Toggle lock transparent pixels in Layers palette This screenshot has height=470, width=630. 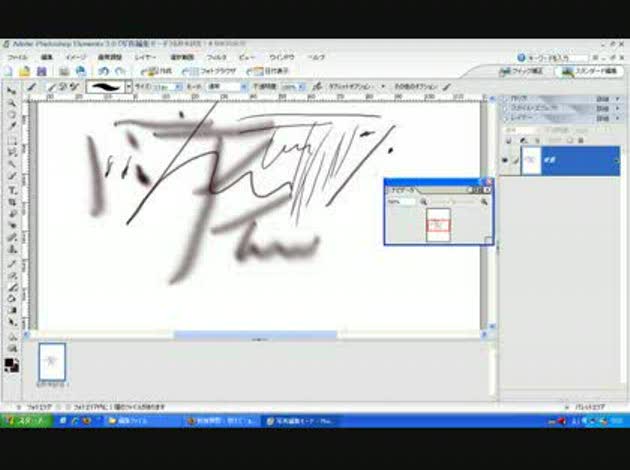[x=570, y=141]
